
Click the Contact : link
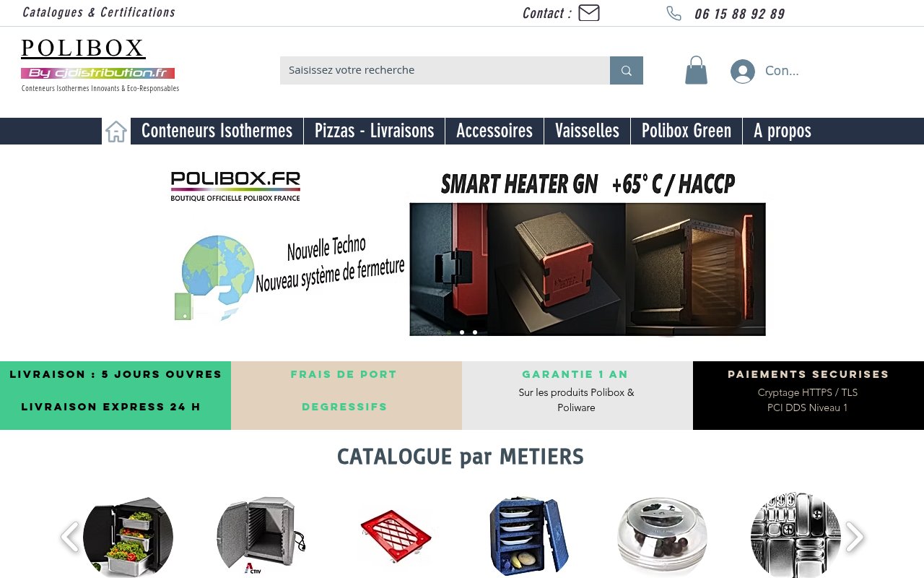click(547, 13)
